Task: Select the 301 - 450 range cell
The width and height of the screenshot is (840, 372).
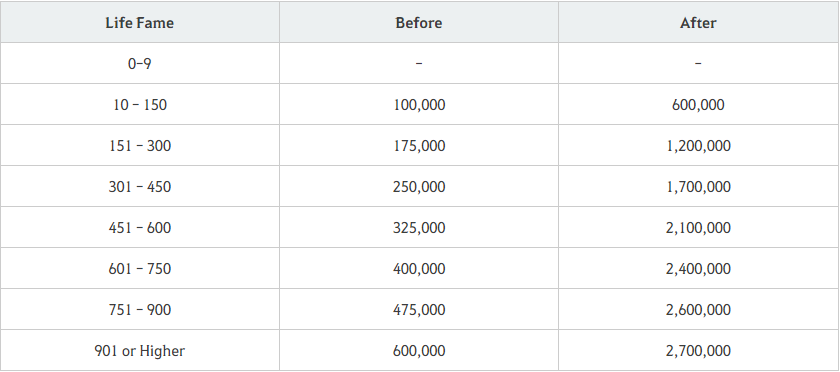Action: (x=140, y=187)
